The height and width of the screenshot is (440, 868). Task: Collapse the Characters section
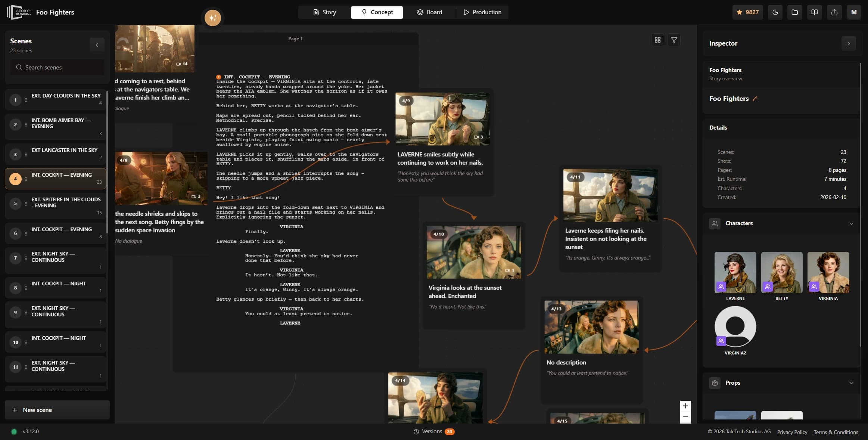852,223
